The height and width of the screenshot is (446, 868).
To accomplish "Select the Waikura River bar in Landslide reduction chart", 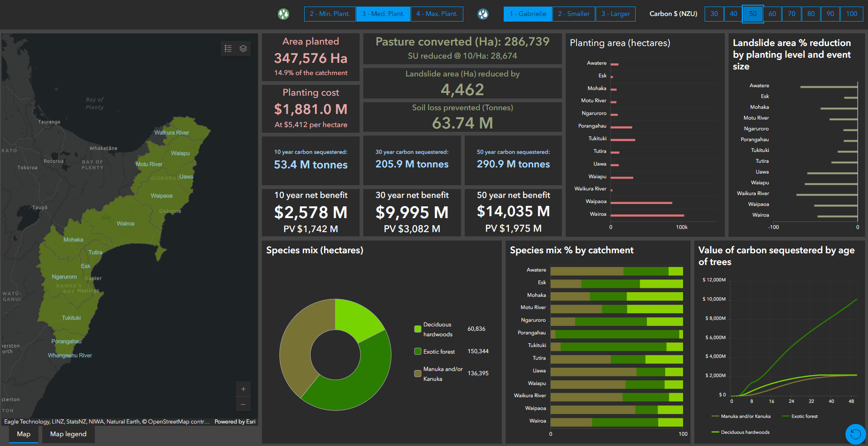I will (827, 195).
